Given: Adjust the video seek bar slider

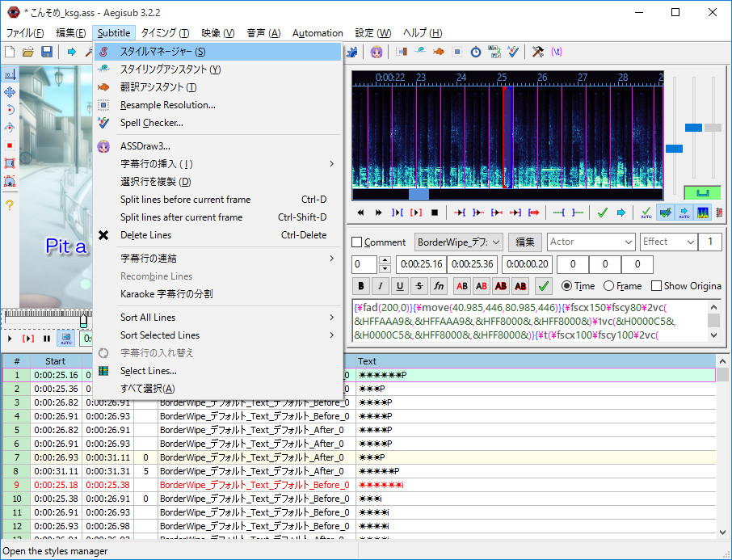Looking at the screenshot, I should [83, 319].
